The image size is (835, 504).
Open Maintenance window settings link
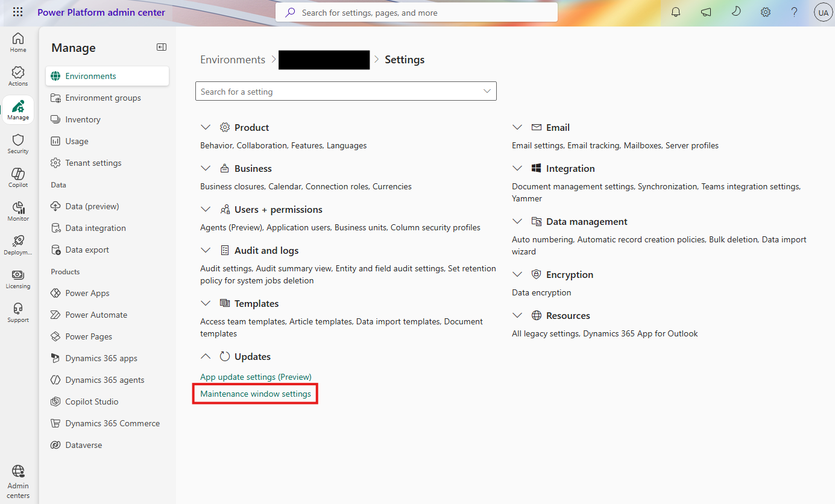click(256, 394)
